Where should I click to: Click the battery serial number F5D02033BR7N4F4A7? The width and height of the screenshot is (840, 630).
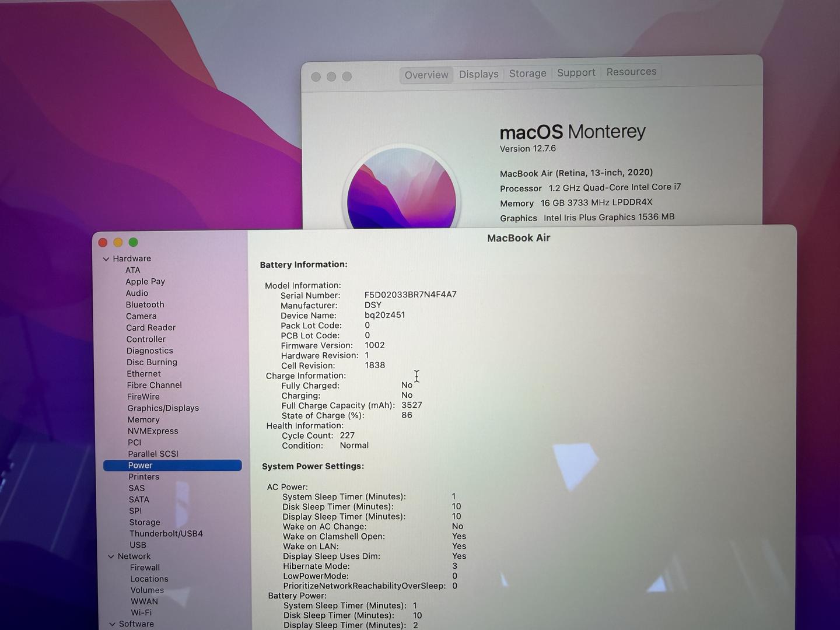click(411, 295)
